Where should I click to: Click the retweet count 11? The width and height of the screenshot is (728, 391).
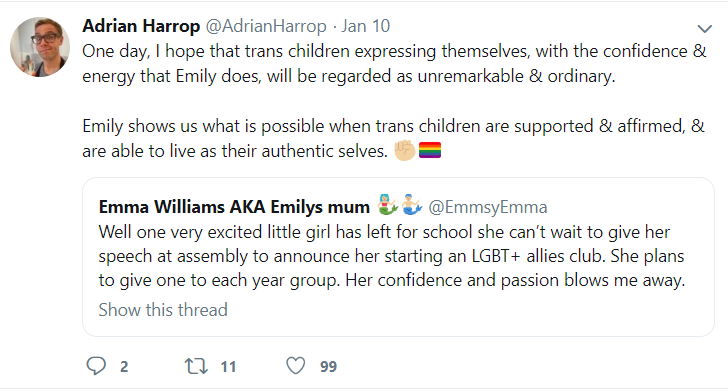click(228, 366)
